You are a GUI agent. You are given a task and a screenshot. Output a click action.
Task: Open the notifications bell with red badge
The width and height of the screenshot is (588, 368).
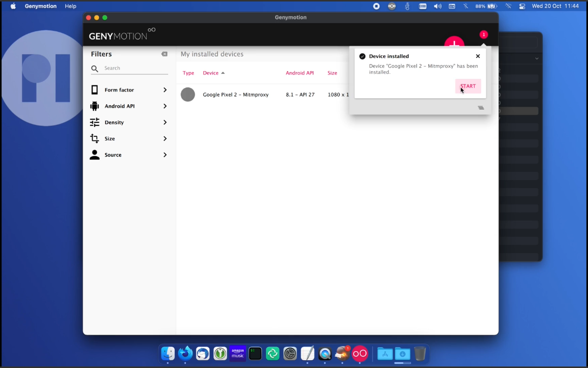click(484, 35)
